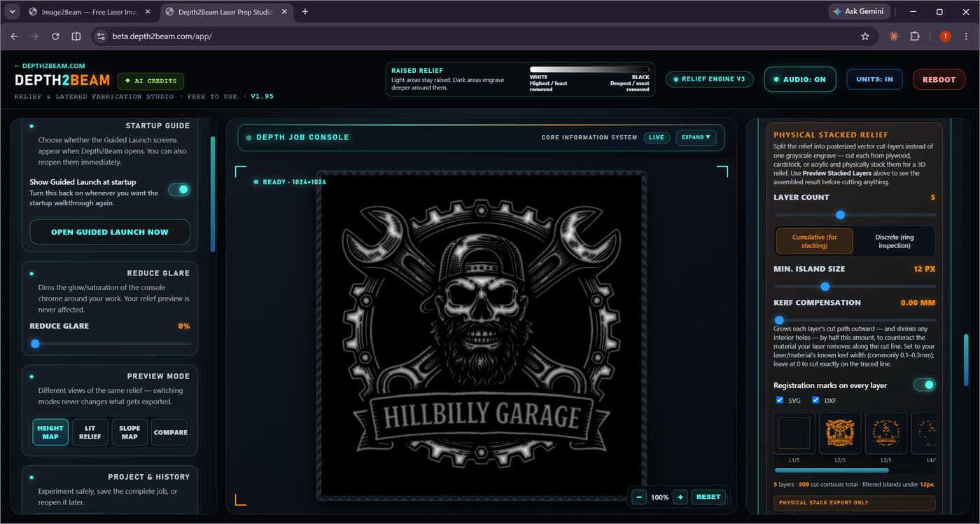980x524 pixels.
Task: Toggle the AUDIO: ON button
Action: click(x=799, y=79)
